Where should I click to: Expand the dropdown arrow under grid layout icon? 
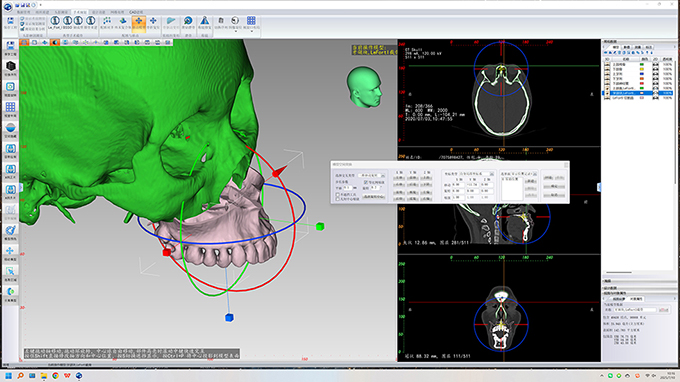point(251,31)
